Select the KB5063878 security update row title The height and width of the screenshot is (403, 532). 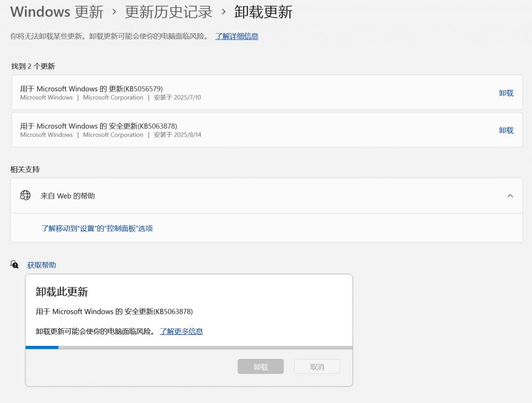[99, 126]
